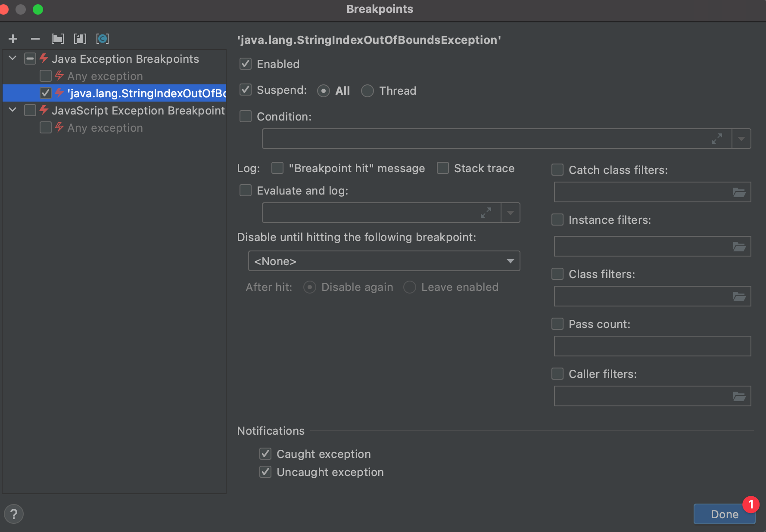Image resolution: width=766 pixels, height=532 pixels.
Task: Expand the Condition field editor icon
Action: coord(716,139)
